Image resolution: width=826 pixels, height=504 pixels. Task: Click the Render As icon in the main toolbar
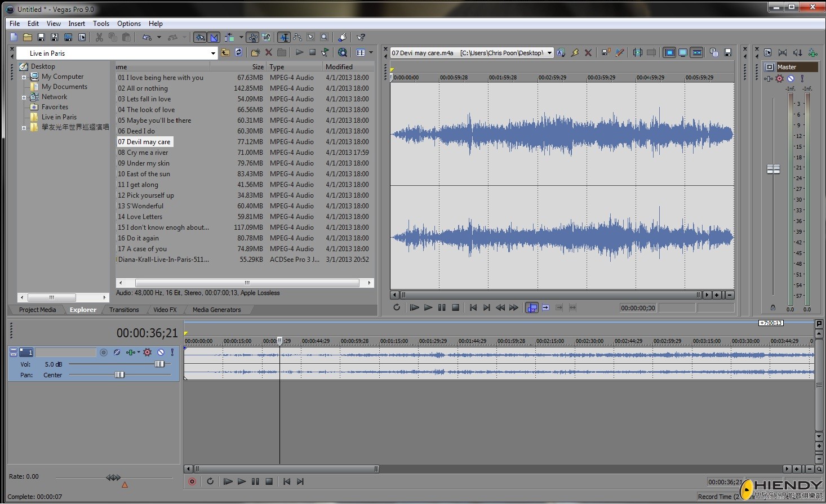tap(68, 37)
